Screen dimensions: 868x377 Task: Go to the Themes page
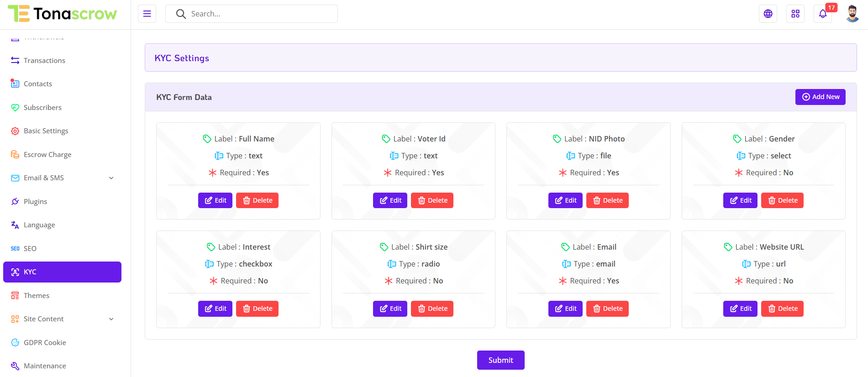point(37,296)
